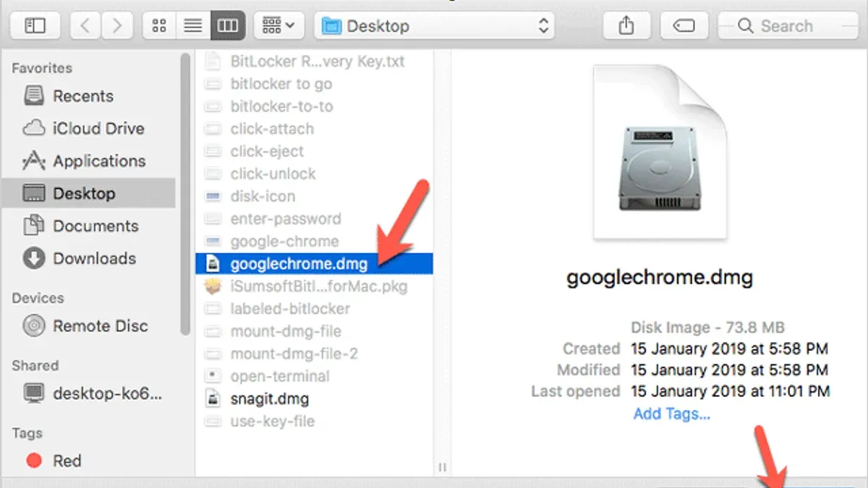This screenshot has height=488, width=868.
Task: Select the mount-dmg-file-2 item
Action: pos(314,354)
